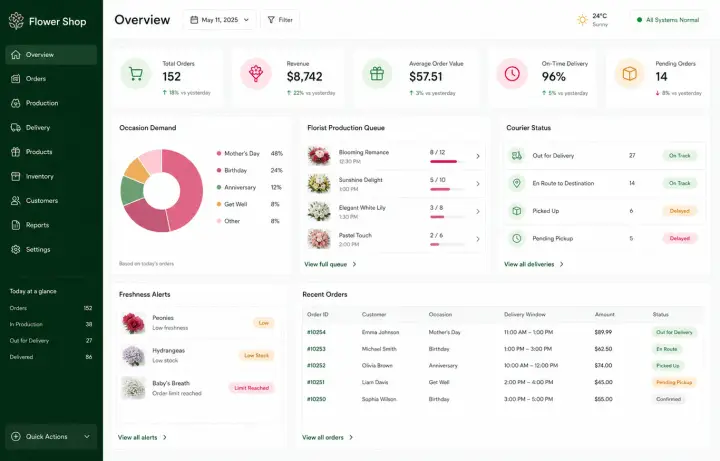
Task: Click the Pending Pickup clock icon
Action: click(517, 238)
